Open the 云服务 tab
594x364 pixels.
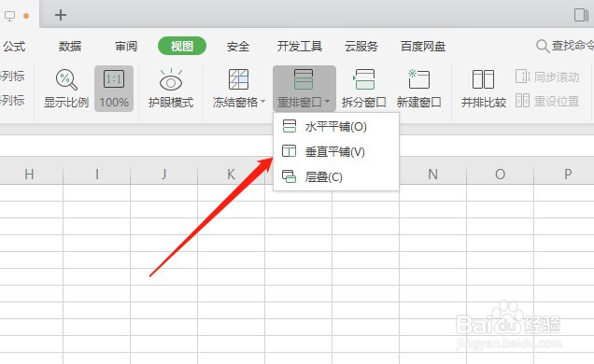pyautogui.click(x=361, y=46)
